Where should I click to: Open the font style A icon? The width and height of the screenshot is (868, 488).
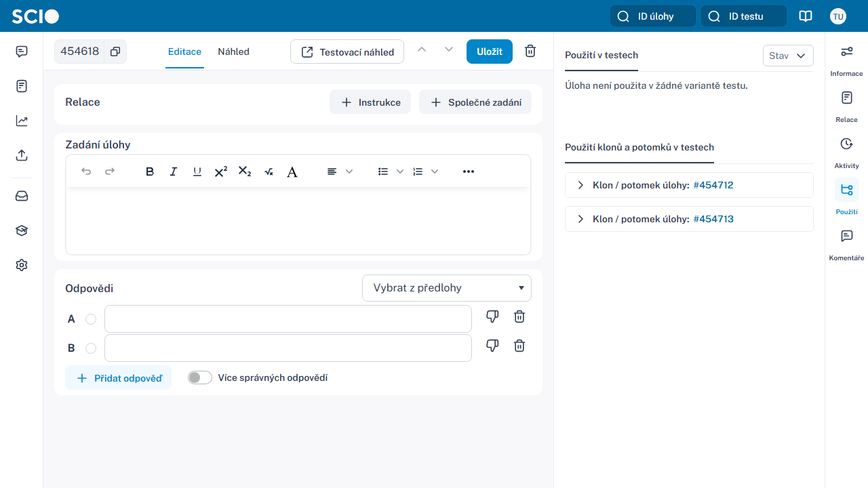pos(292,171)
